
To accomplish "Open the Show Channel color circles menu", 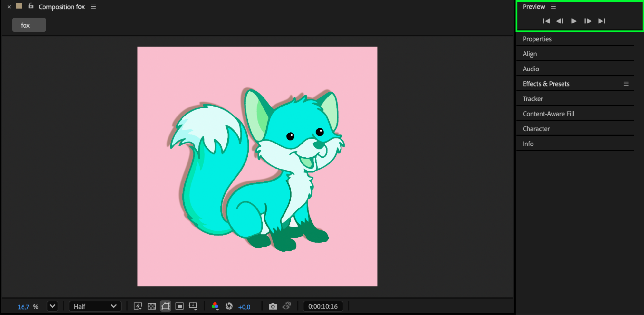I will pyautogui.click(x=215, y=306).
